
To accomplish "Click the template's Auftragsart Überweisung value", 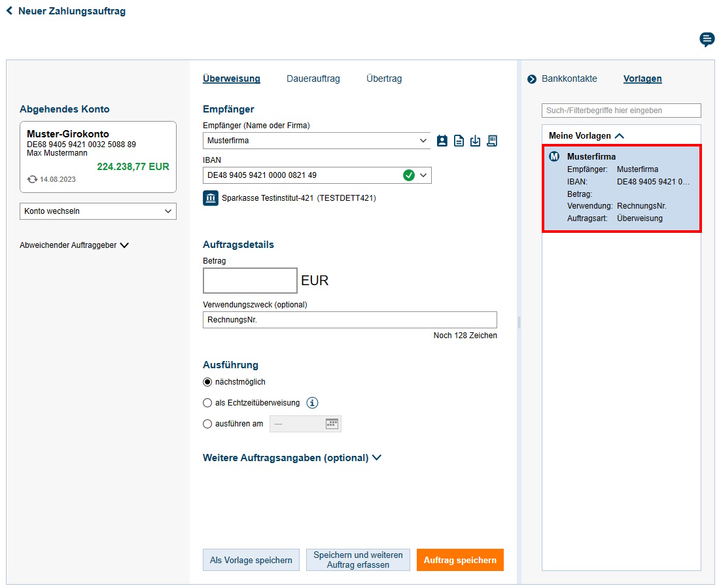I will point(640,218).
